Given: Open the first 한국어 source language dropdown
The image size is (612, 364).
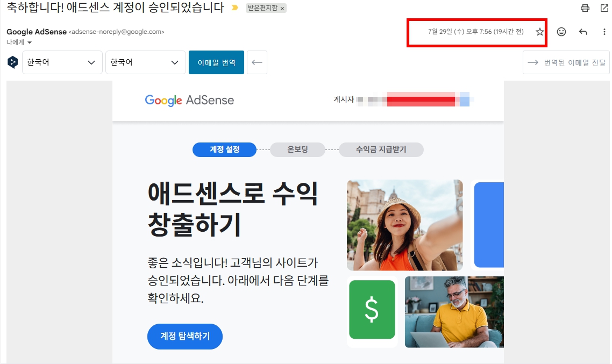Looking at the screenshot, I should 62,62.
